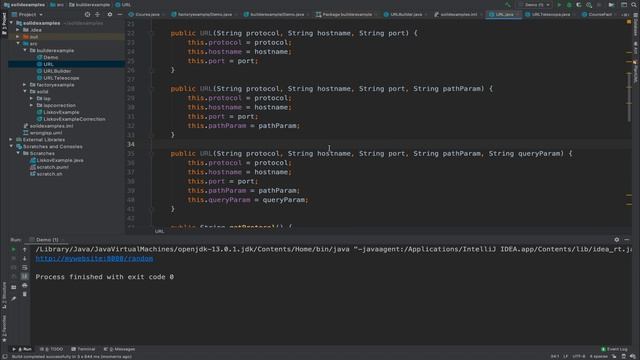This screenshot has width=640, height=360.
Task: Open the console link http://mywebsite:8080/random
Action: point(94,258)
